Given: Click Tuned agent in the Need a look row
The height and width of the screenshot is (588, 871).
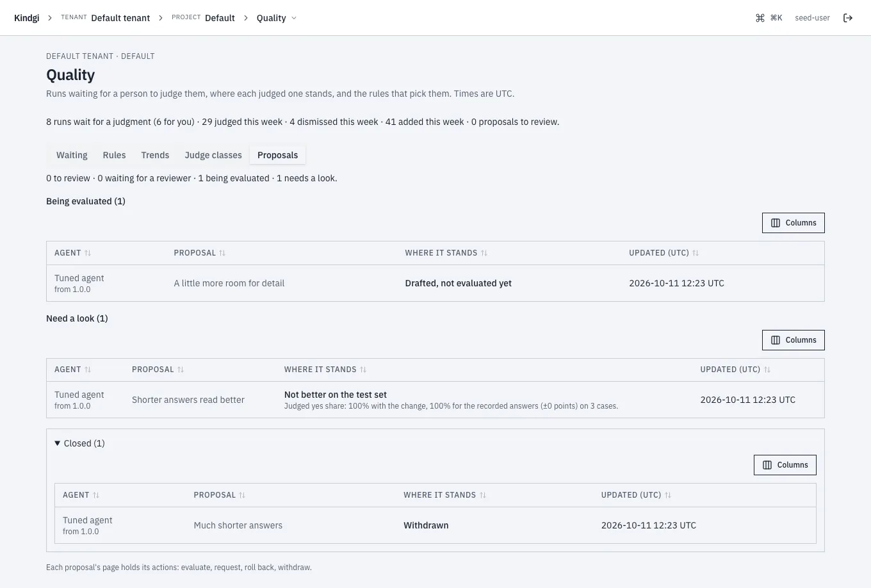Looking at the screenshot, I should coord(79,395).
